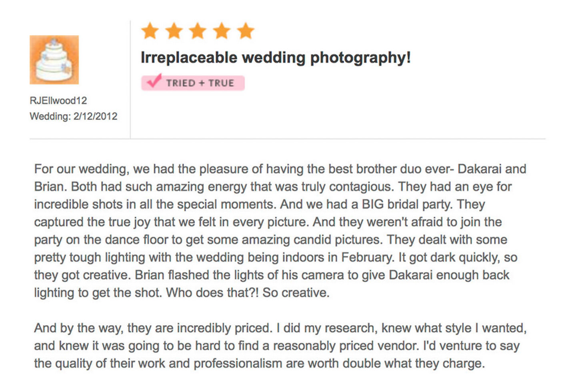Image resolution: width=576 pixels, height=392 pixels.
Task: Click the fifth rating star
Action: [246, 31]
